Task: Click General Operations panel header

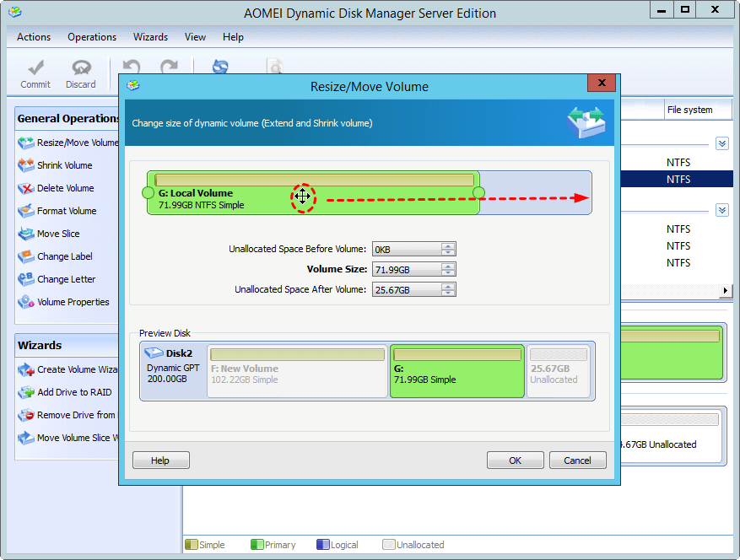Action: click(67, 118)
